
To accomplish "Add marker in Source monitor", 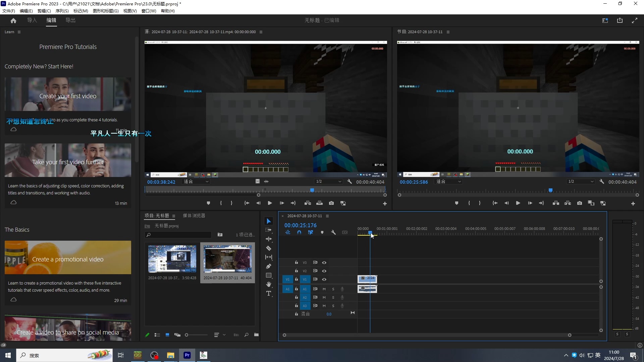I will [208, 203].
